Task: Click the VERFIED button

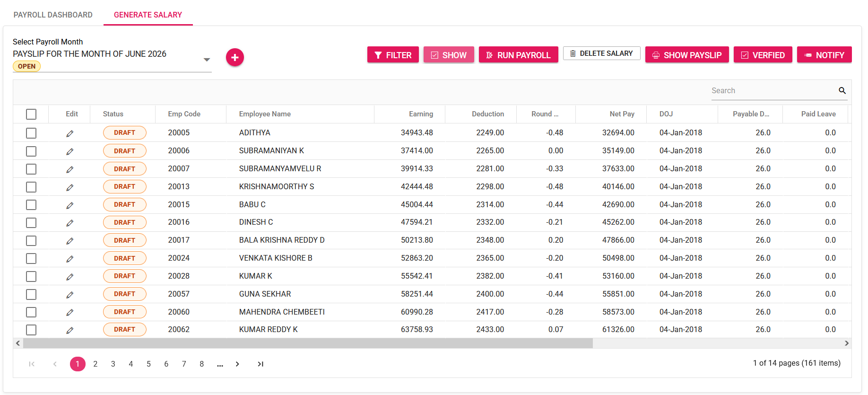Action: tap(763, 55)
